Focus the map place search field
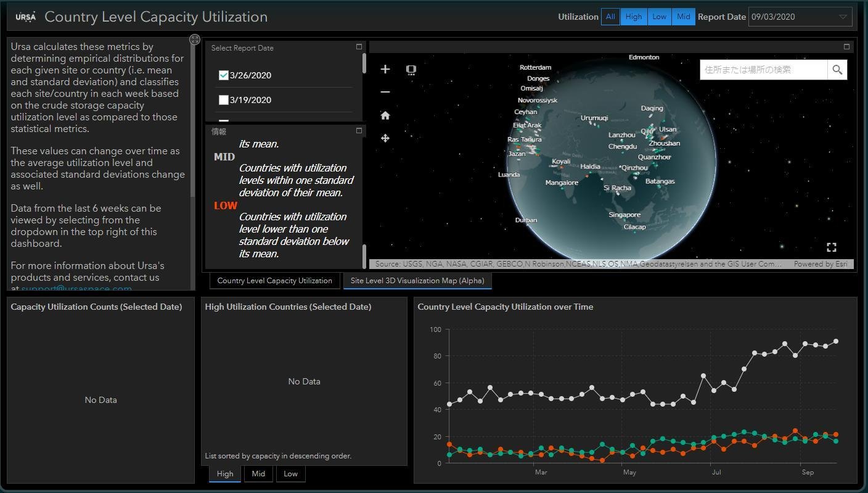Screen dimensions: 868x493 (x=764, y=70)
